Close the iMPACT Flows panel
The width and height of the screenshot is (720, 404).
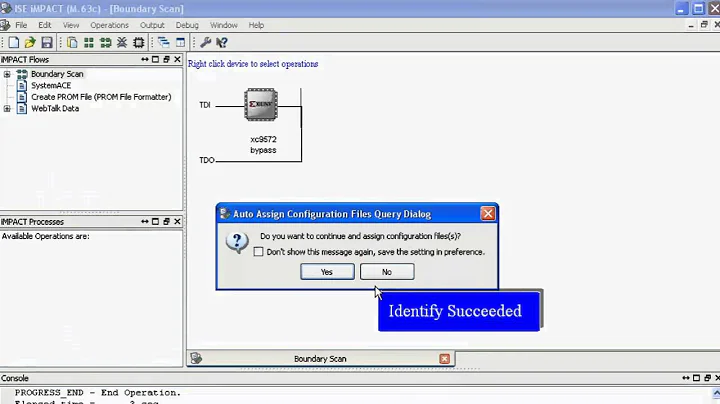click(177, 59)
